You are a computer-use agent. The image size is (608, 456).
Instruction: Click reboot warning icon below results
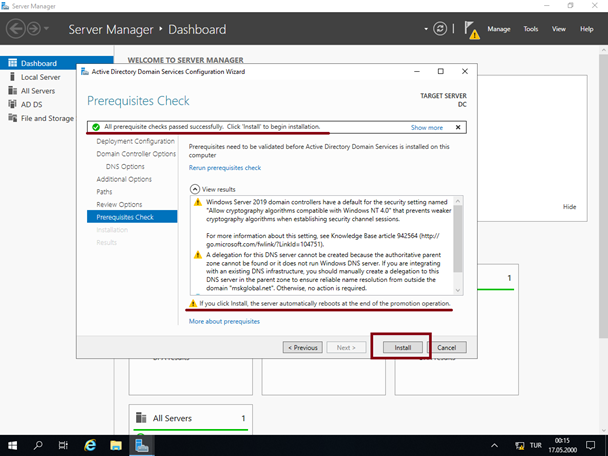[x=193, y=303]
